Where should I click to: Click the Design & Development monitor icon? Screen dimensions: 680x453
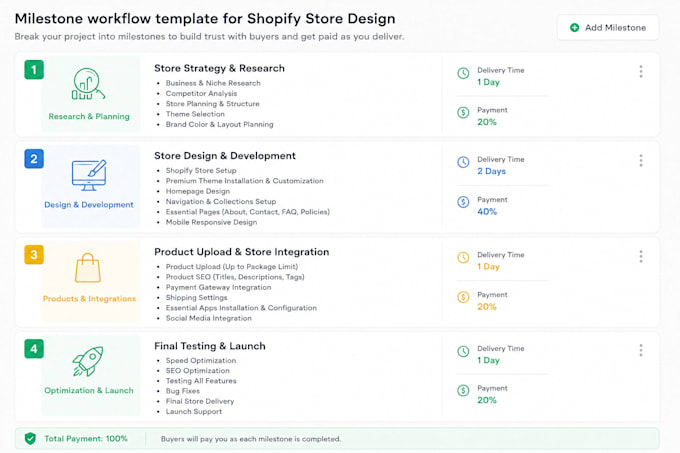(x=89, y=175)
